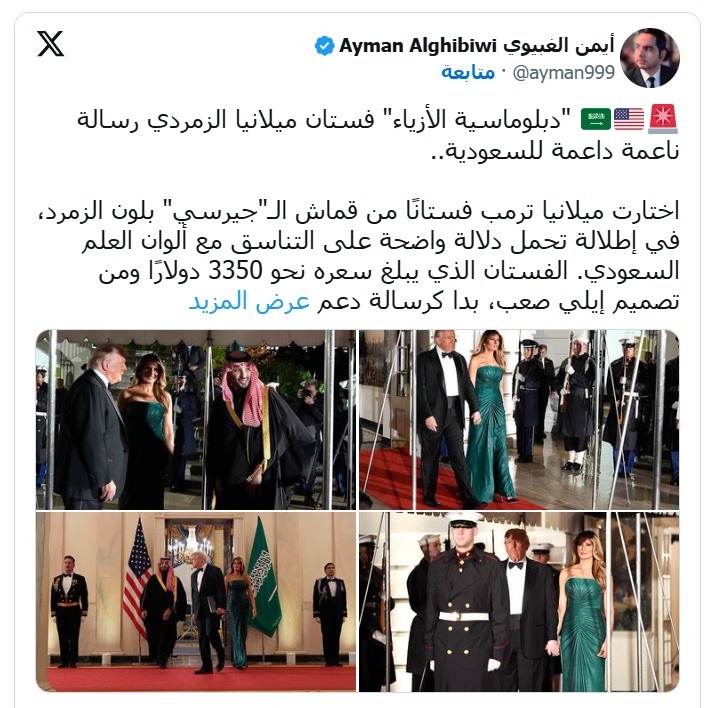Click the Arabic name أيمن الغبيوي
The width and height of the screenshot is (717, 708).
click(559, 46)
